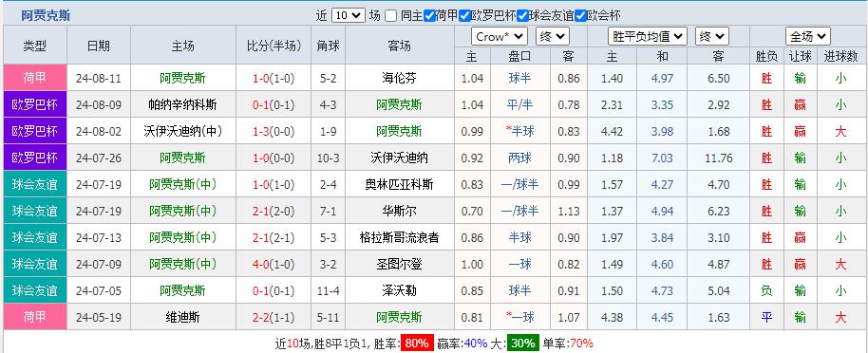Click away team 奥林匹亚科斯
Image resolution: width=868 pixels, height=353 pixels.
(x=399, y=184)
